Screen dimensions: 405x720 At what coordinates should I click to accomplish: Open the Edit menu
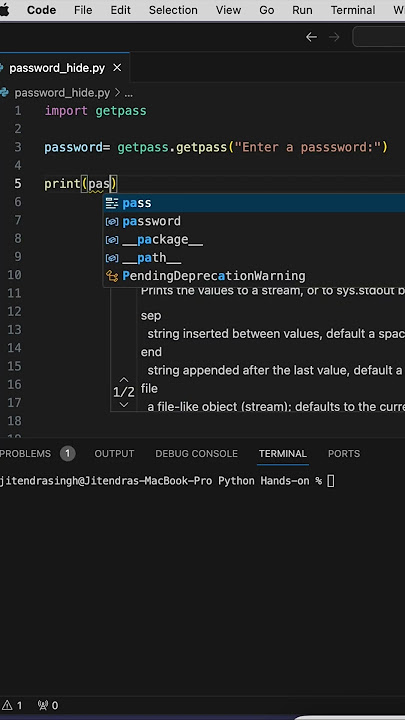pyautogui.click(x=120, y=10)
